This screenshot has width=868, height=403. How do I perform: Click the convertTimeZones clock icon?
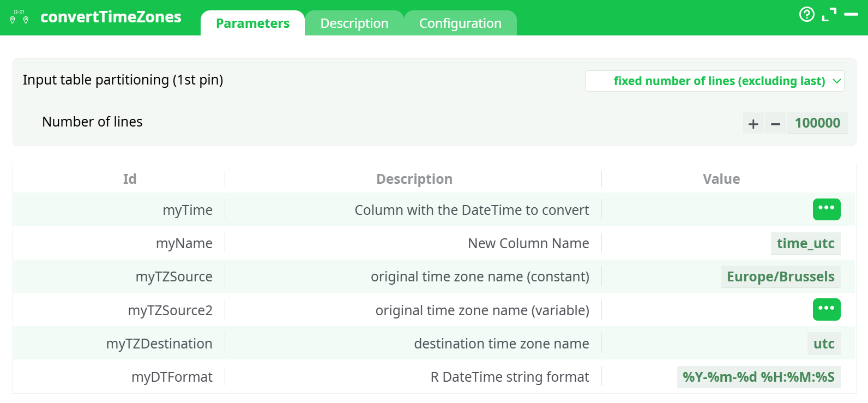point(19,17)
